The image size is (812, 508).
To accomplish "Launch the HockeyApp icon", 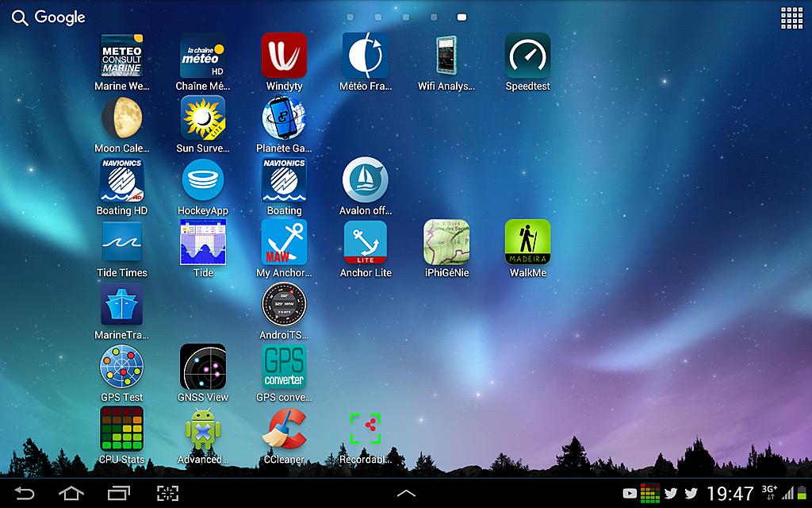I will (x=203, y=180).
